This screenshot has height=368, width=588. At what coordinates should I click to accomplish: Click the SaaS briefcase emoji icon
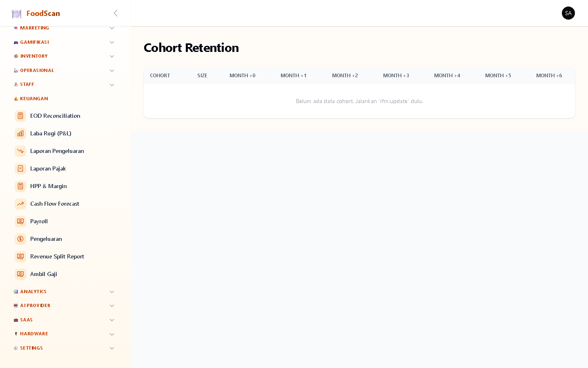16,320
